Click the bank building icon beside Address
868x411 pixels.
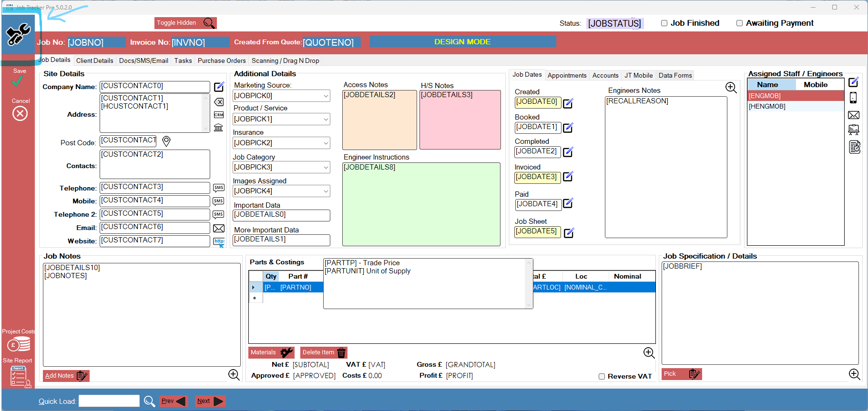click(x=218, y=127)
